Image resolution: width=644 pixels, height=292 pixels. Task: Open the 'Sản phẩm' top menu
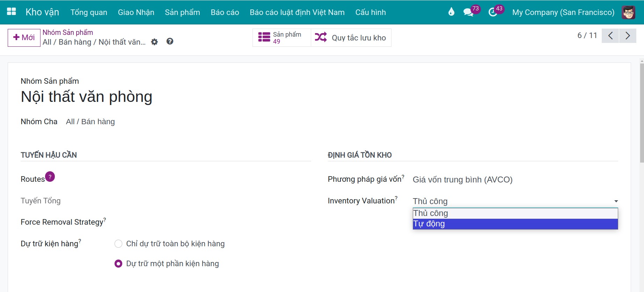click(182, 12)
